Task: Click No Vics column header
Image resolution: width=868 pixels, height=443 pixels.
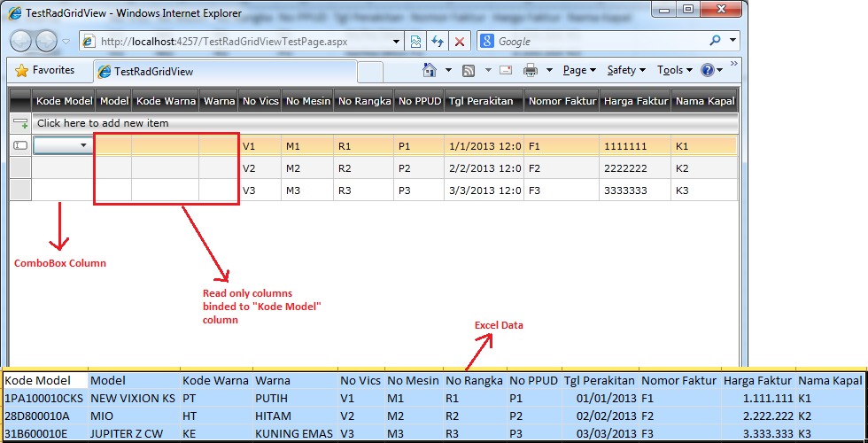Action: (x=260, y=101)
